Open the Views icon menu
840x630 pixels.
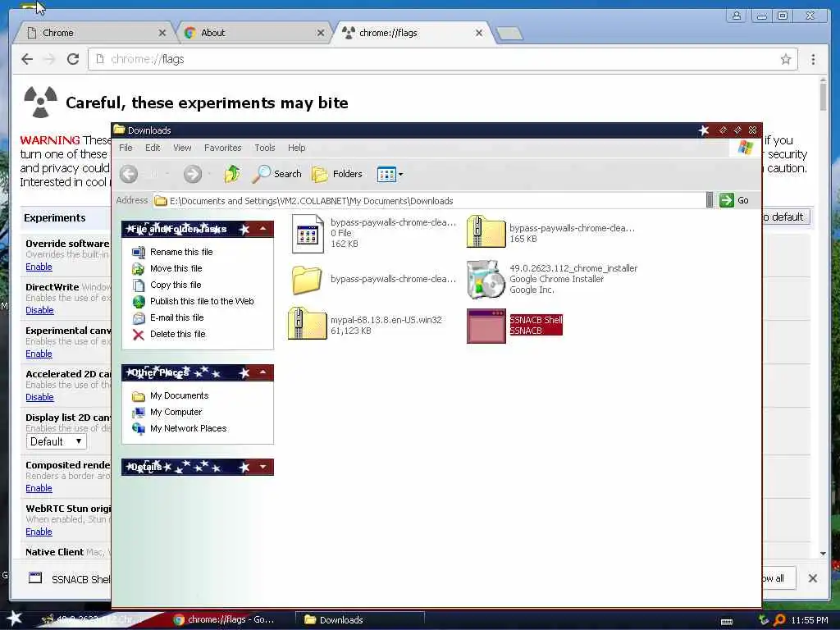pyautogui.click(x=390, y=174)
